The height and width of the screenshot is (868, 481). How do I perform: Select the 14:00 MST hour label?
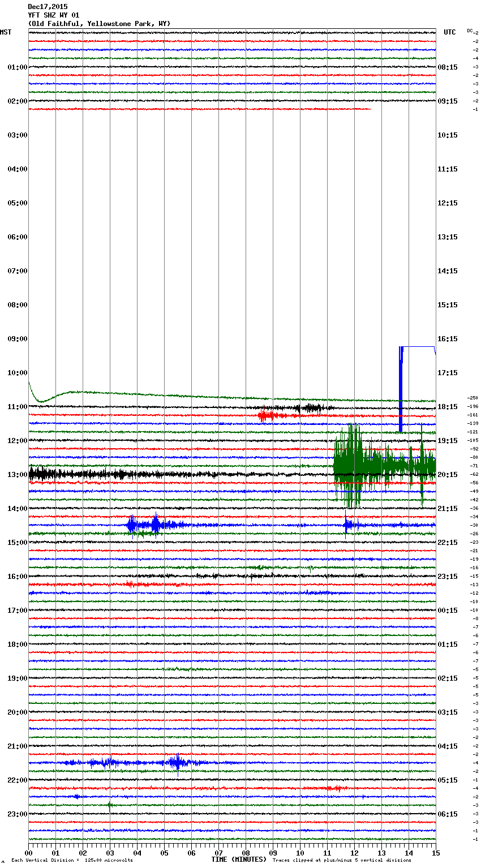pyautogui.click(x=17, y=509)
